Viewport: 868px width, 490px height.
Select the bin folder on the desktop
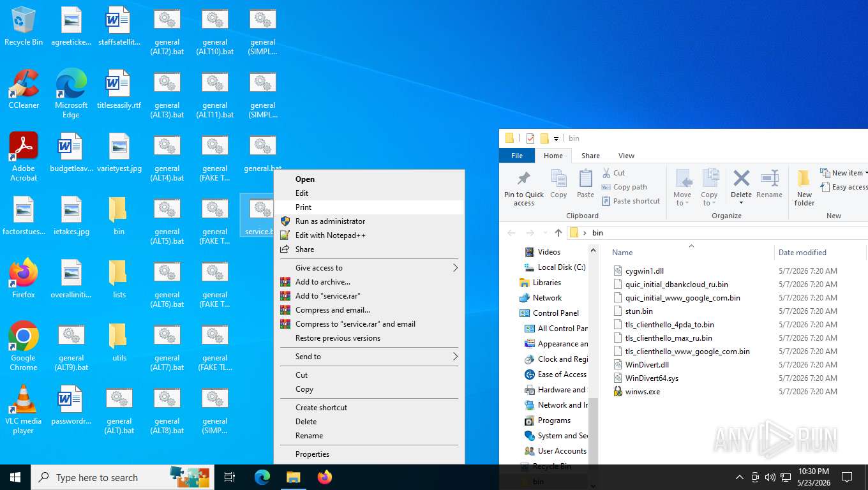(119, 216)
